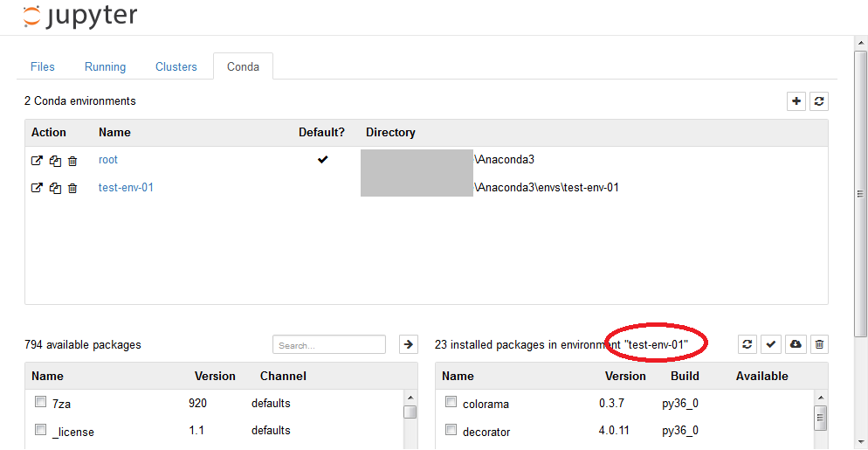Screen dimensions: 868x450
Task: Clone the root environment
Action: pos(54,161)
